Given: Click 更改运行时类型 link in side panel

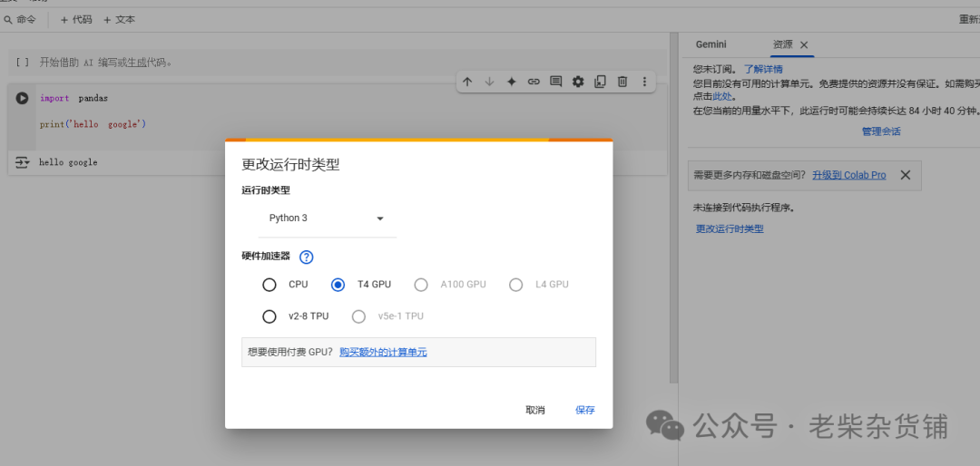Looking at the screenshot, I should point(730,228).
